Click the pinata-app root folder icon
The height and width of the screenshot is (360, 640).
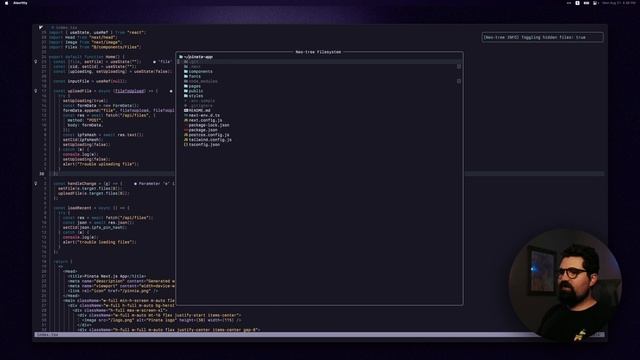point(181,57)
